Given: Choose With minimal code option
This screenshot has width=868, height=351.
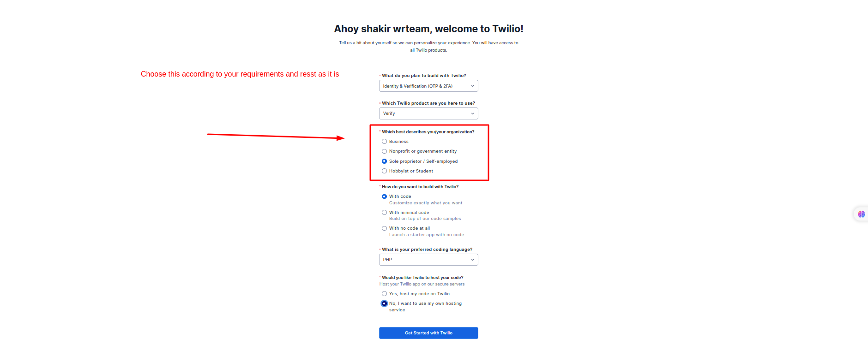Looking at the screenshot, I should tap(384, 212).
